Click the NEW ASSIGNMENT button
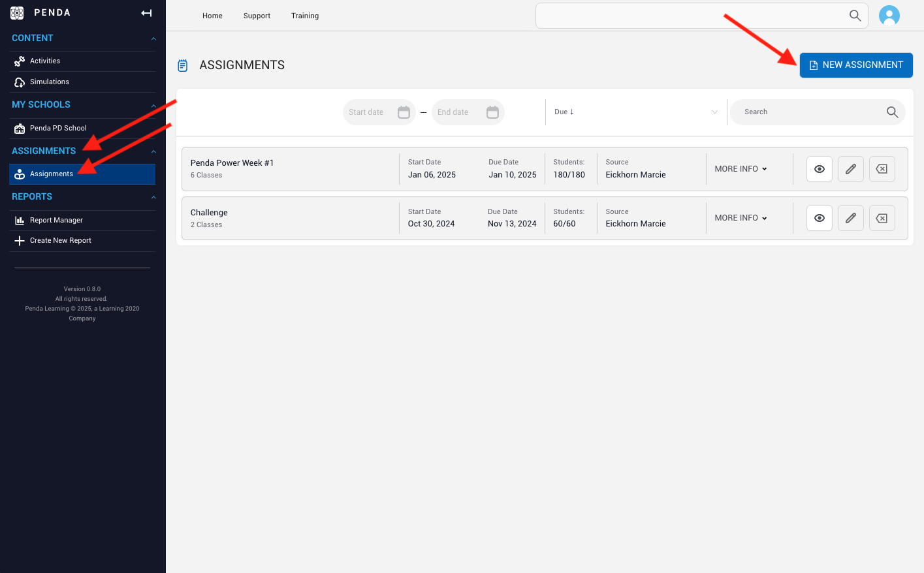The width and height of the screenshot is (924, 573). [855, 65]
